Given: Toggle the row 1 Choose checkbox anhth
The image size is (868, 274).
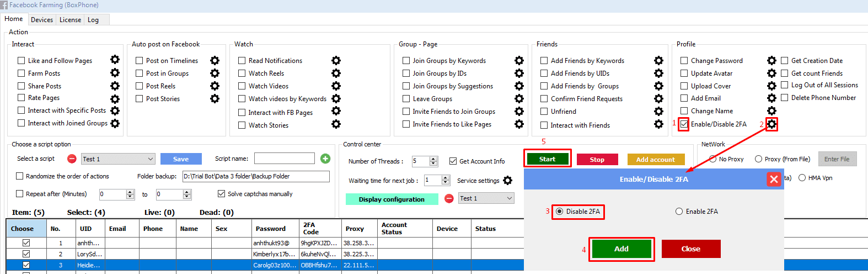Looking at the screenshot, I should coord(26,243).
